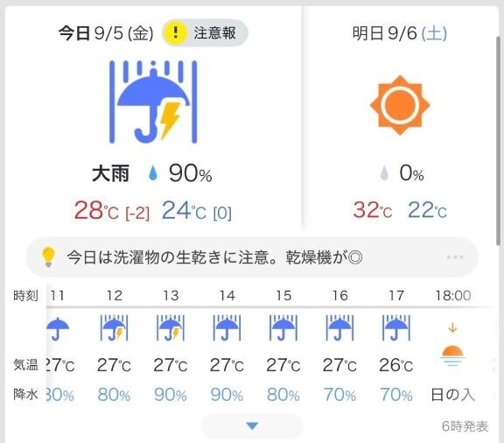
Task: Select the 11 o'clock umbrella icon
Action: click(x=58, y=328)
